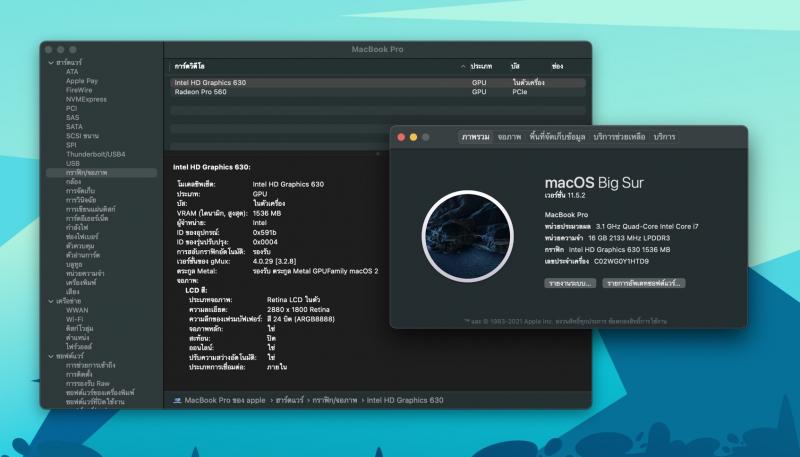
Task: Click the version 11.5.2 text
Action: click(x=565, y=196)
